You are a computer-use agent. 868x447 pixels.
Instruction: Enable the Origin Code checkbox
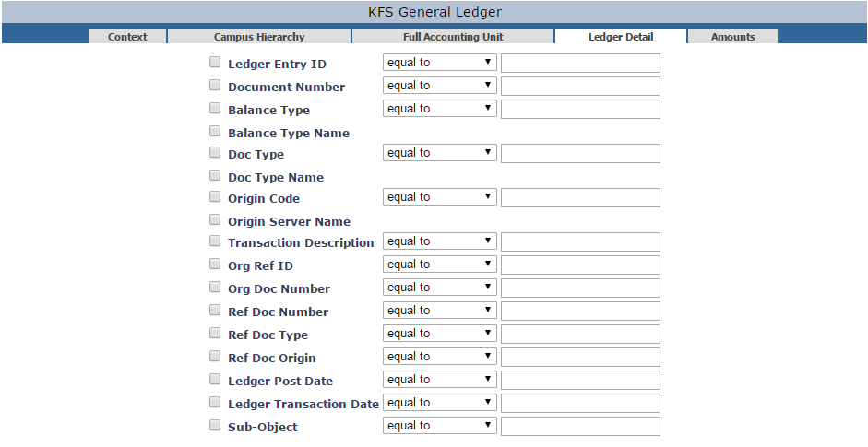coord(215,196)
